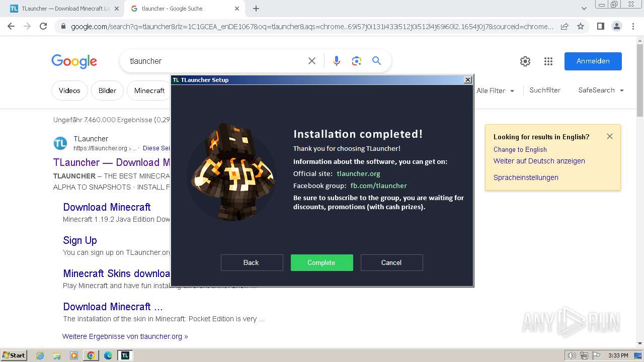Open File Explorer from taskbar
The image size is (644, 362).
click(57, 355)
